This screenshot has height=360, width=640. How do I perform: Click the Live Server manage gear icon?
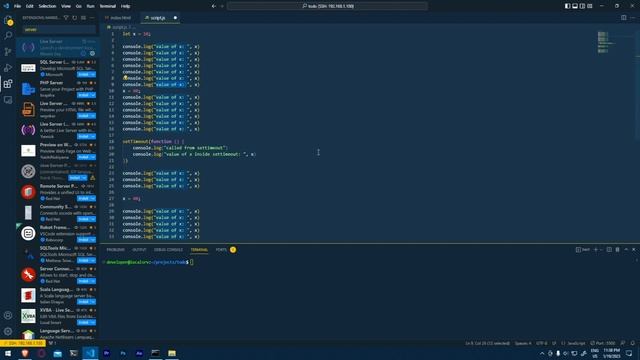[92, 53]
